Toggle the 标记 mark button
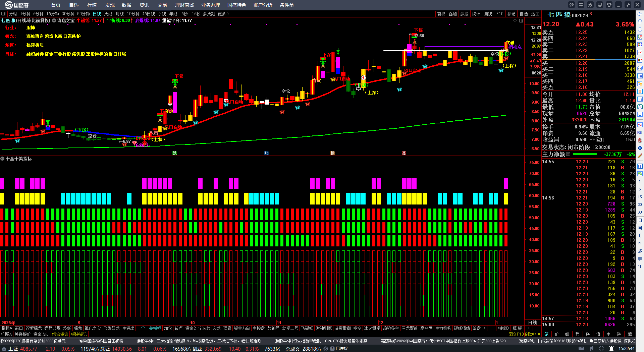The image size is (644, 352). 511,14
